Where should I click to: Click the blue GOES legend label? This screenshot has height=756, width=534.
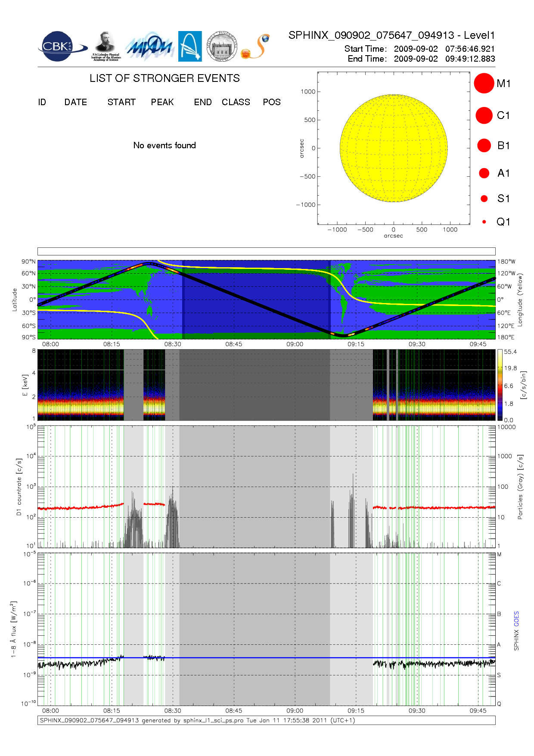tap(516, 619)
